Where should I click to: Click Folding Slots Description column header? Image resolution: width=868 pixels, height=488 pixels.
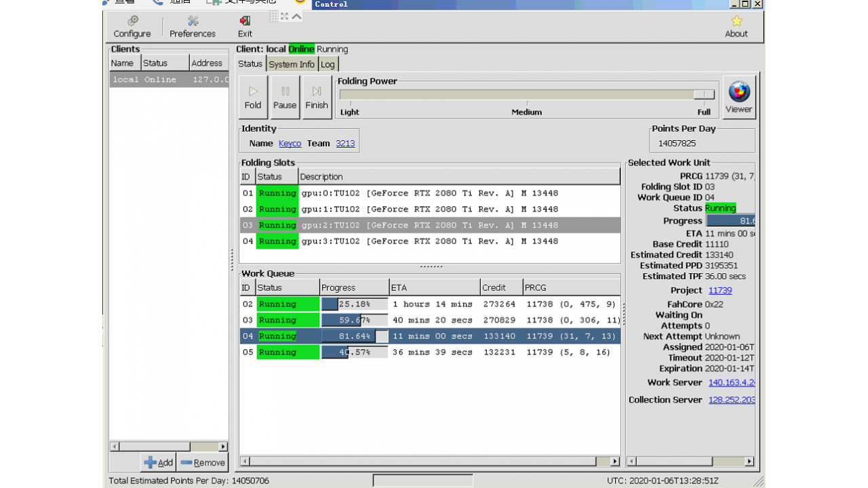pos(459,177)
